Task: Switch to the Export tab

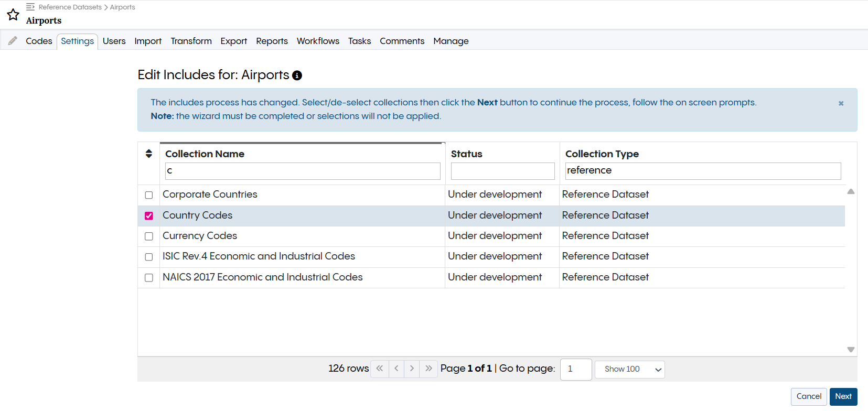Action: point(233,41)
